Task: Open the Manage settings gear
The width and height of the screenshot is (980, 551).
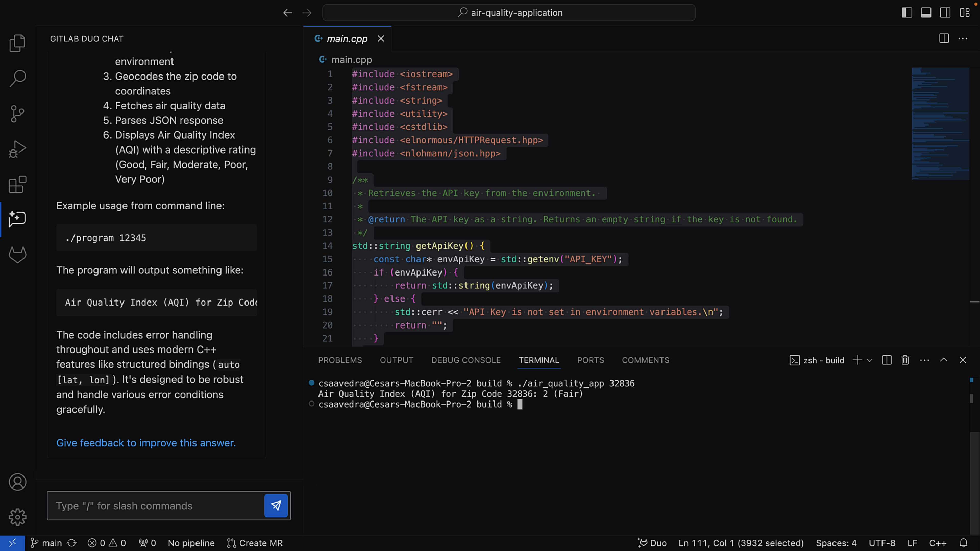Action: tap(17, 517)
